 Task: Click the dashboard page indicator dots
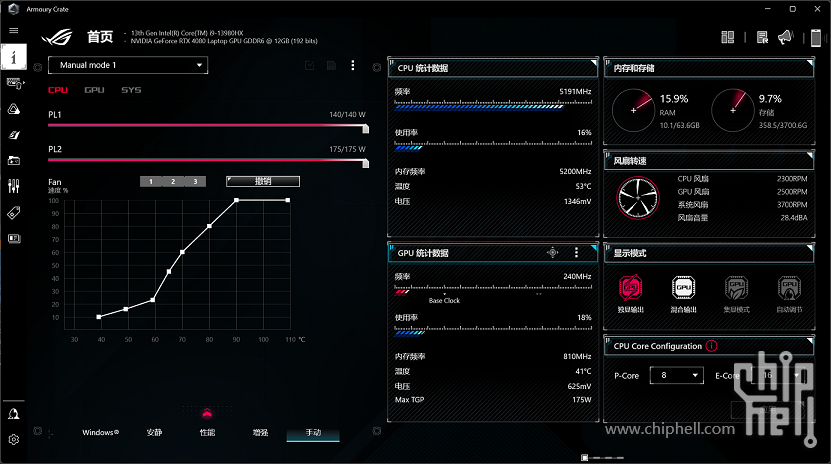pos(603,457)
